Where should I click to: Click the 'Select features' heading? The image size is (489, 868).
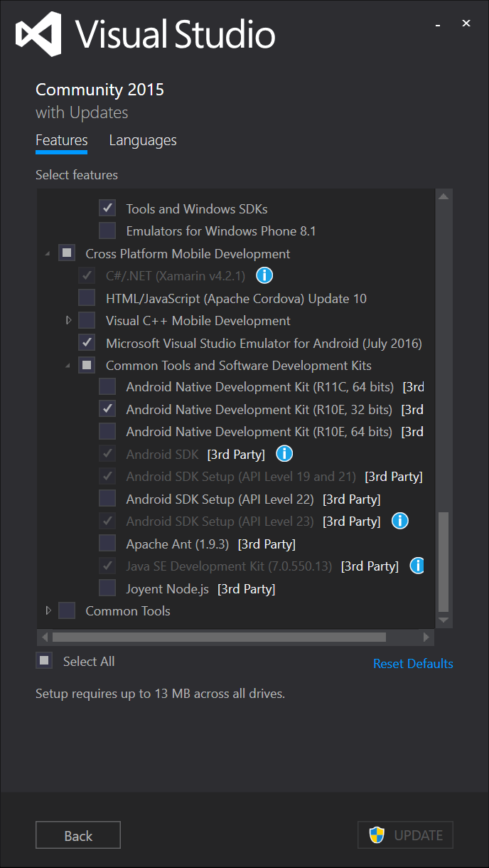[77, 175]
